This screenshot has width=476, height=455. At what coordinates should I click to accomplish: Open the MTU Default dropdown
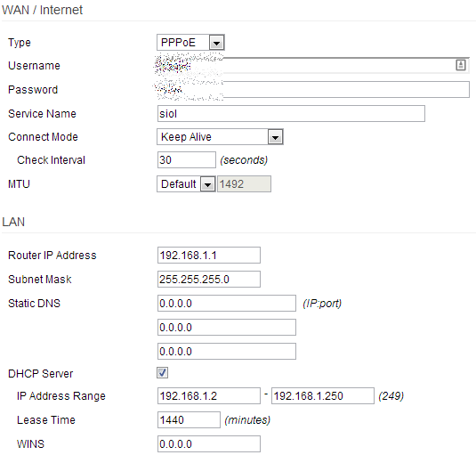[x=186, y=183]
